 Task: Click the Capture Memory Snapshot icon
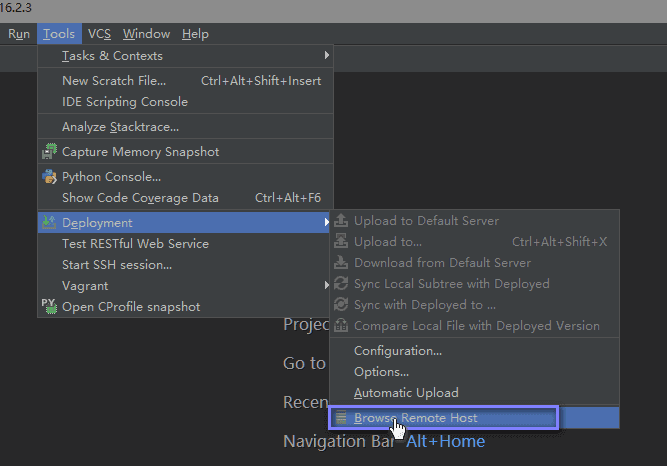pyautogui.click(x=49, y=152)
